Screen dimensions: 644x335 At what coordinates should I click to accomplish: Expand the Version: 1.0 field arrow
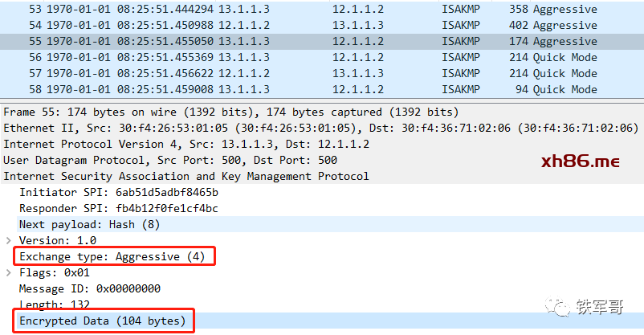click(9, 240)
